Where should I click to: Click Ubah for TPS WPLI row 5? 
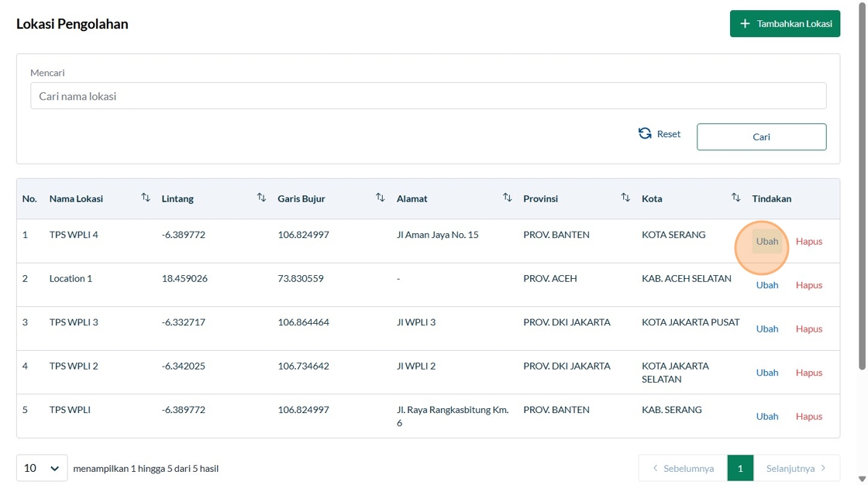[767, 416]
